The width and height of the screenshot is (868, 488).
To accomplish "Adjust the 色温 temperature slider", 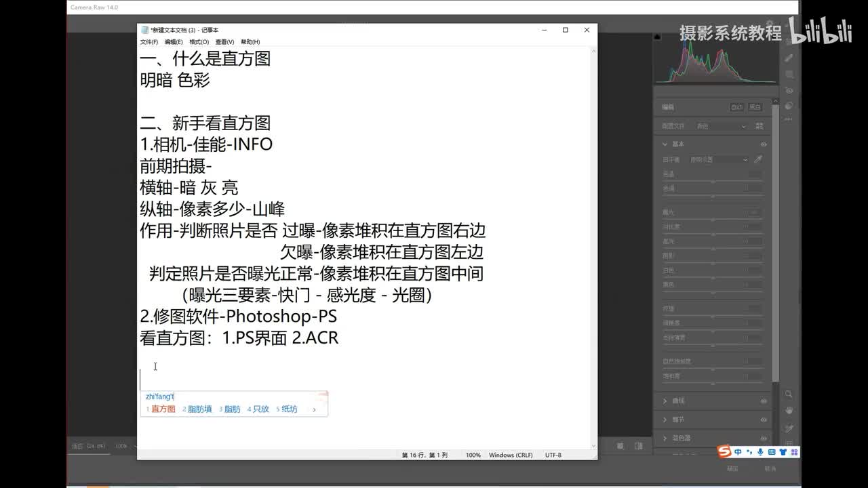I will coord(713,181).
